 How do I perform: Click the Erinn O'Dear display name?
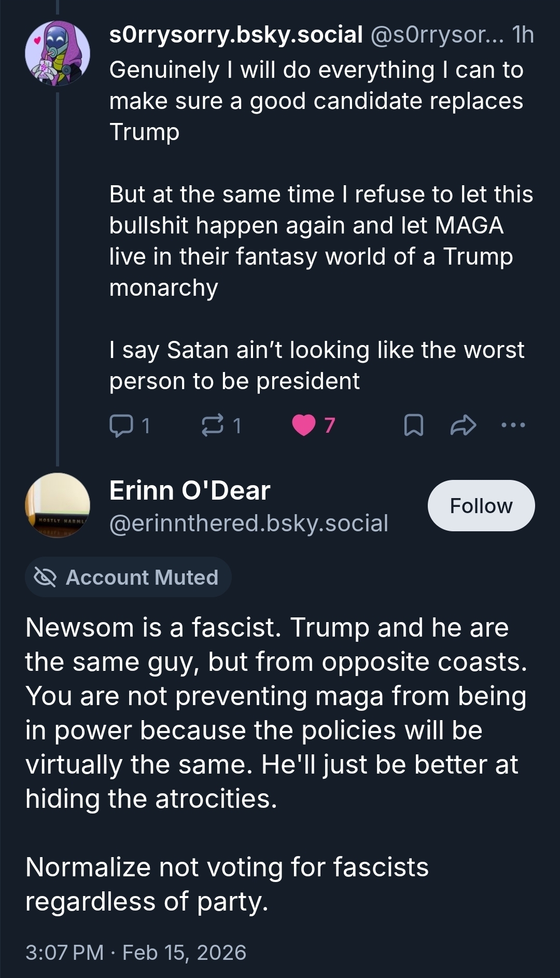(190, 490)
